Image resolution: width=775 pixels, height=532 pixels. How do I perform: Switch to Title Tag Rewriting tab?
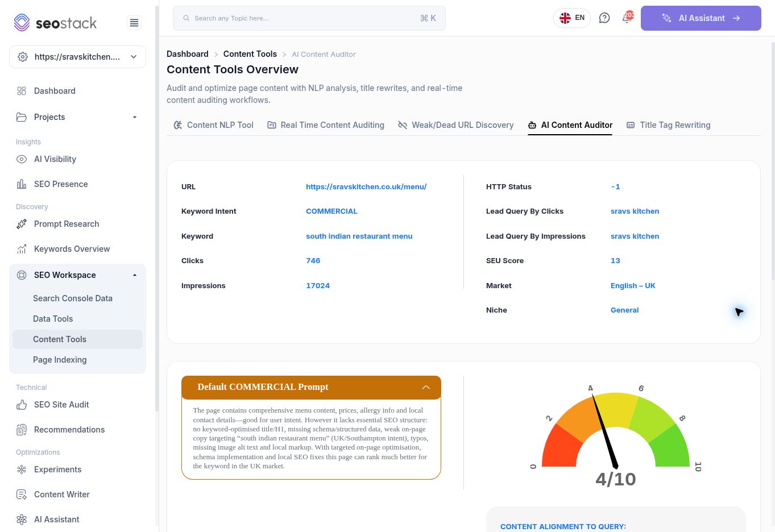point(668,125)
